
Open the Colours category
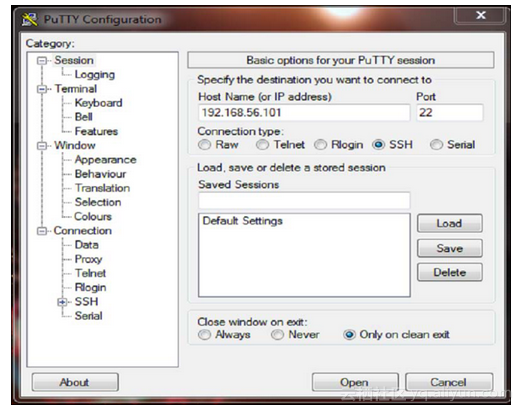[93, 217]
